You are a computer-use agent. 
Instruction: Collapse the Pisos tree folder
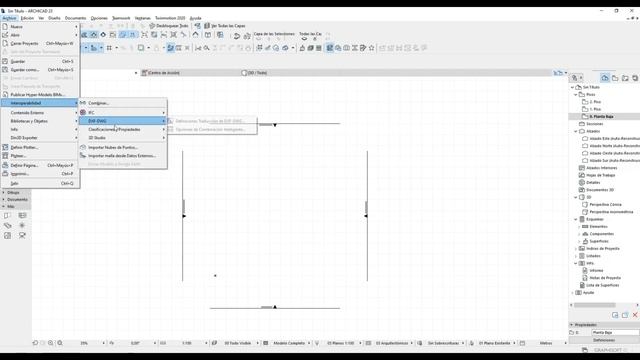point(576,95)
